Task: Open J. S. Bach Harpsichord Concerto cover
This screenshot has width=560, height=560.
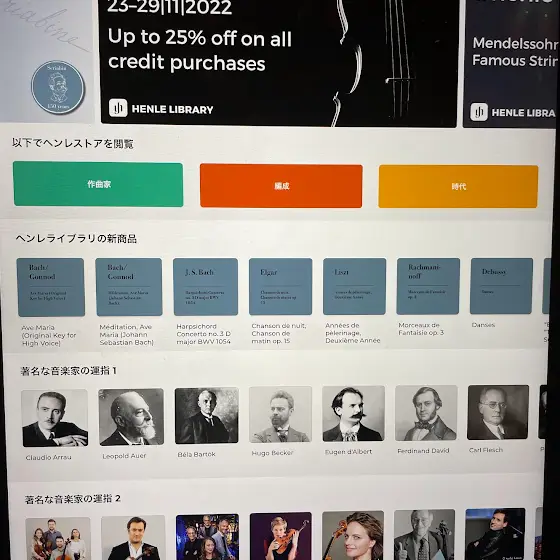Action: click(x=206, y=287)
